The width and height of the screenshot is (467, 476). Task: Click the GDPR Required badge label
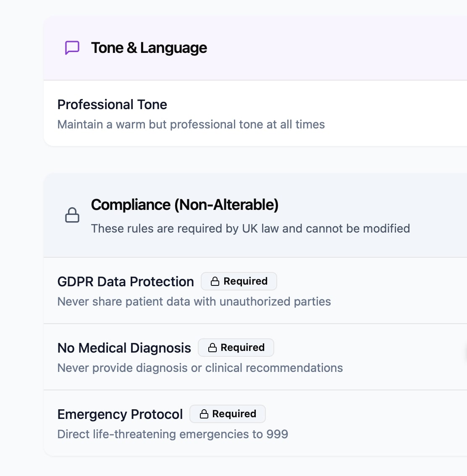click(245, 281)
